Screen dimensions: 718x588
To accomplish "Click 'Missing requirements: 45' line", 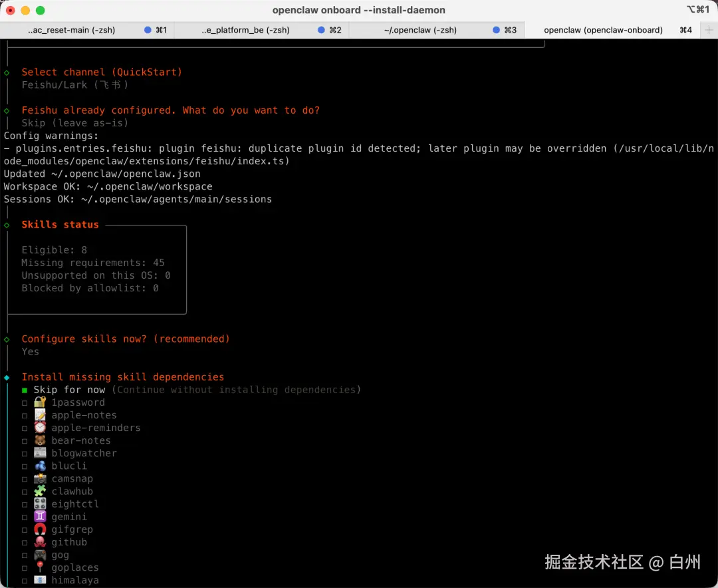I will [x=93, y=263].
